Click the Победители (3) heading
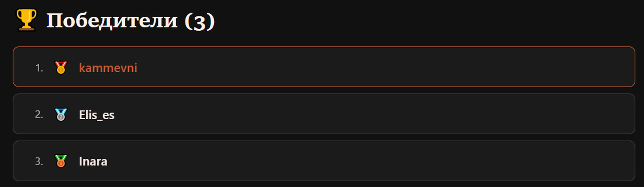Image resolution: width=644 pixels, height=187 pixels. coord(130,21)
